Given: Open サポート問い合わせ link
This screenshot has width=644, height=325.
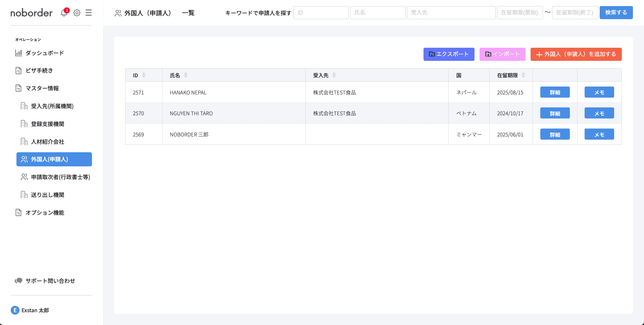Looking at the screenshot, I should pos(50,281).
